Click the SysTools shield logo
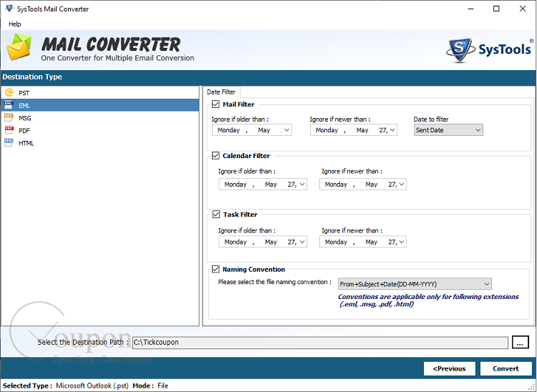This screenshot has width=537, height=392. pyautogui.click(x=460, y=50)
